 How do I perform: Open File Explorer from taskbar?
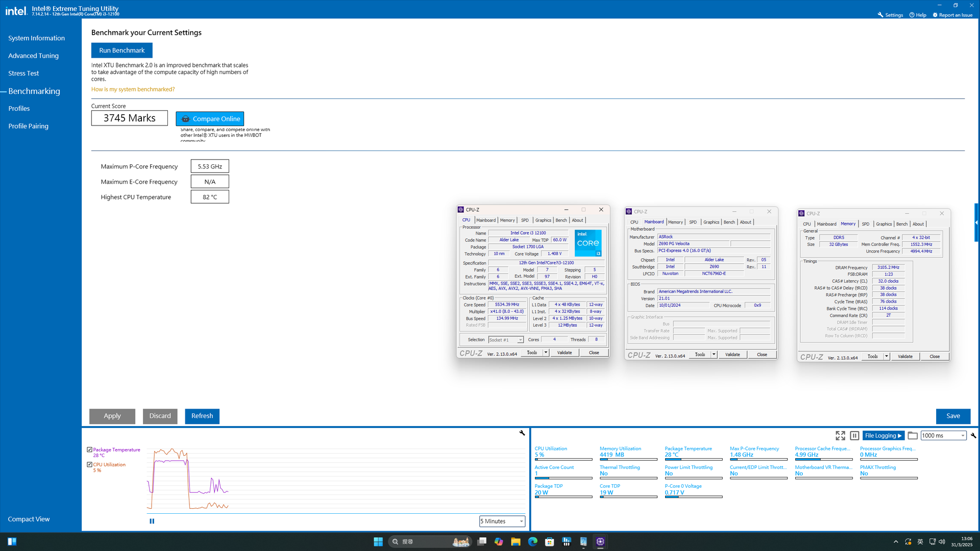(x=516, y=542)
